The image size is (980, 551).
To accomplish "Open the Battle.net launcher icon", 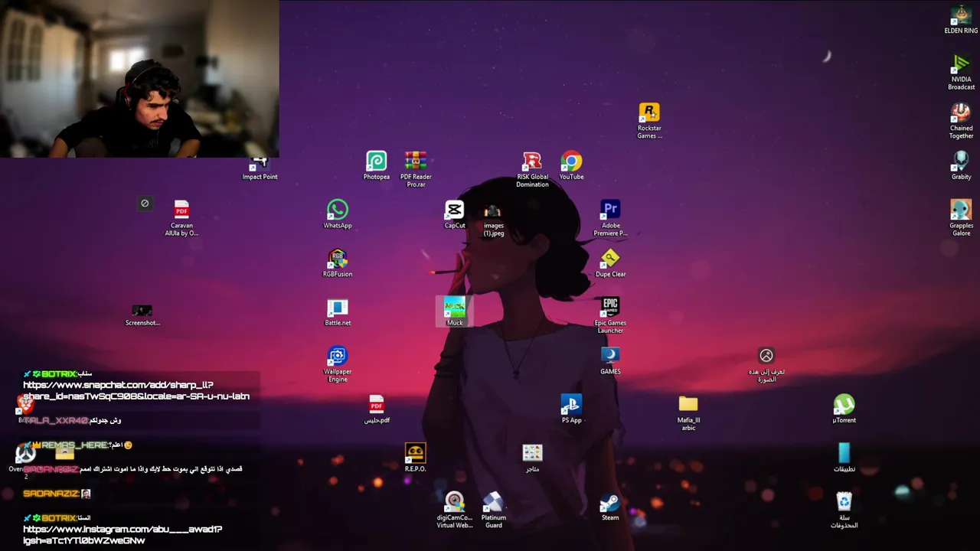I will click(338, 311).
